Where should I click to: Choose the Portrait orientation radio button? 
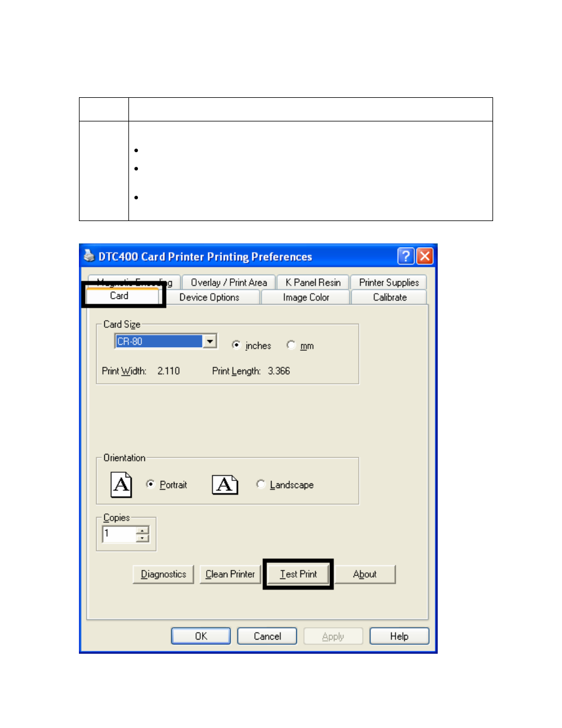[151, 484]
